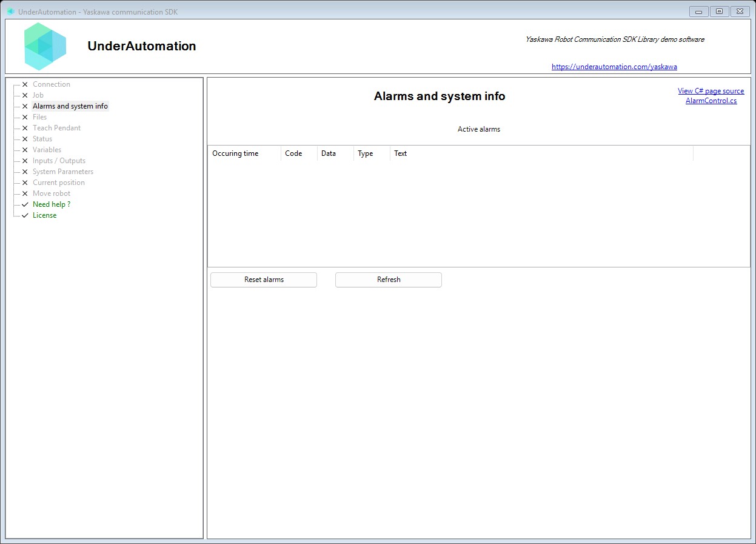
Task: Select the Job page in sidebar
Action: pyautogui.click(x=38, y=95)
